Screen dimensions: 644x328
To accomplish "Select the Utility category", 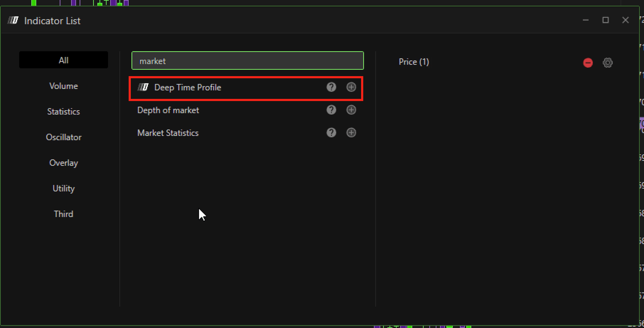I will point(63,188).
